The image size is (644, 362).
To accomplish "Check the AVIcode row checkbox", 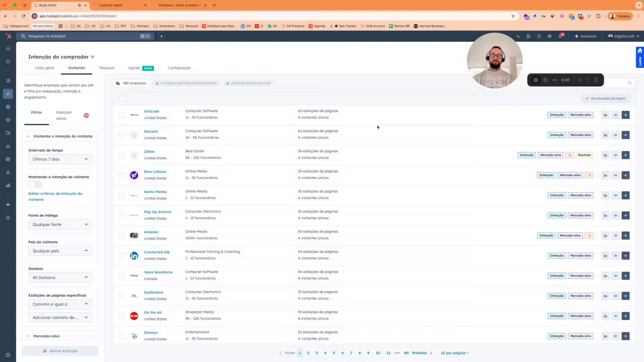I will (x=121, y=115).
